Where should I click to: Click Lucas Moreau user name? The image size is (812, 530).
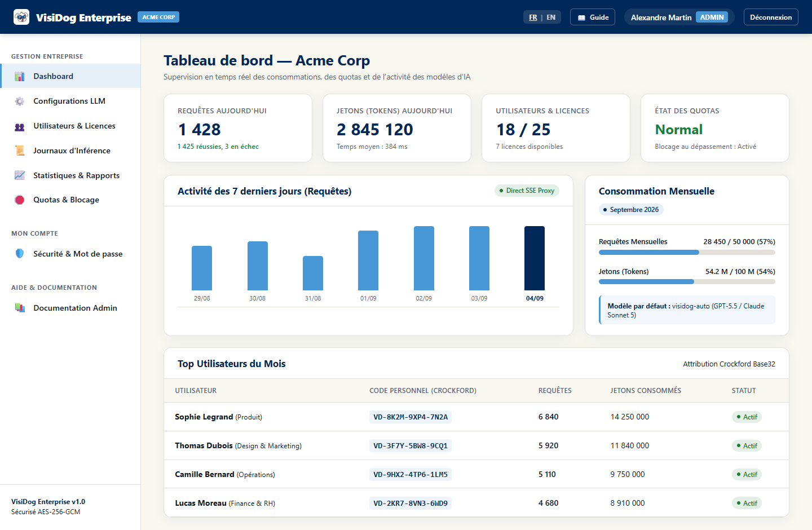pyautogui.click(x=201, y=503)
